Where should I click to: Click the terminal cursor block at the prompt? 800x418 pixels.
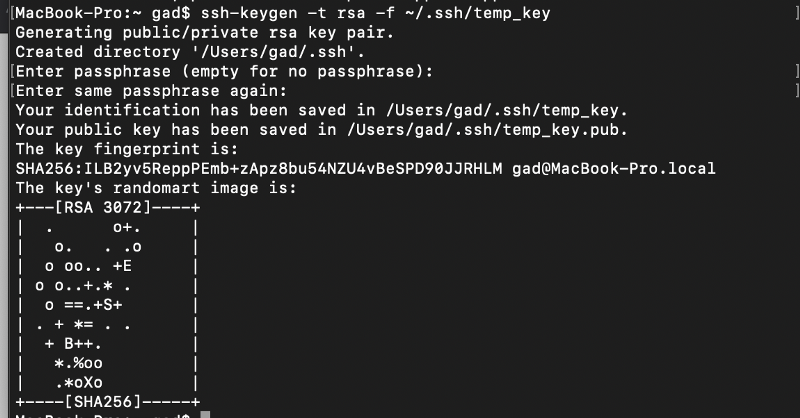[205, 414]
